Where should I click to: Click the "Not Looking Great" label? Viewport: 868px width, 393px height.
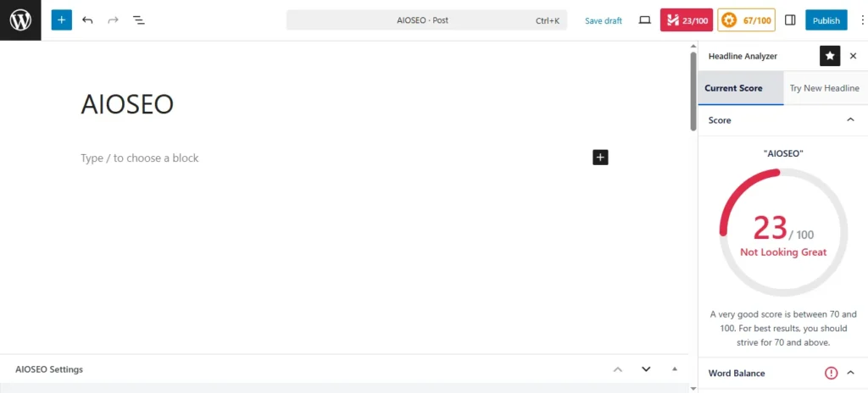(783, 252)
